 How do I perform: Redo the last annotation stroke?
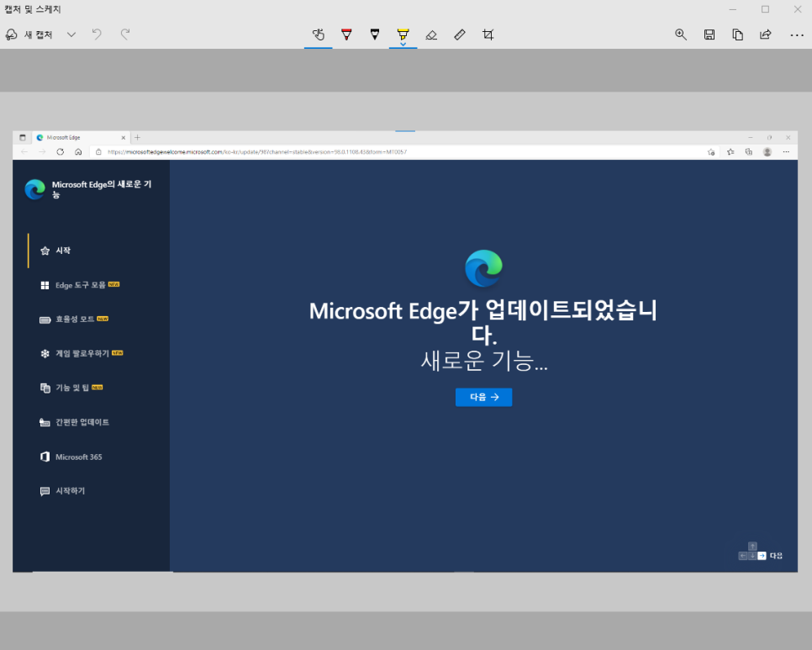(124, 34)
